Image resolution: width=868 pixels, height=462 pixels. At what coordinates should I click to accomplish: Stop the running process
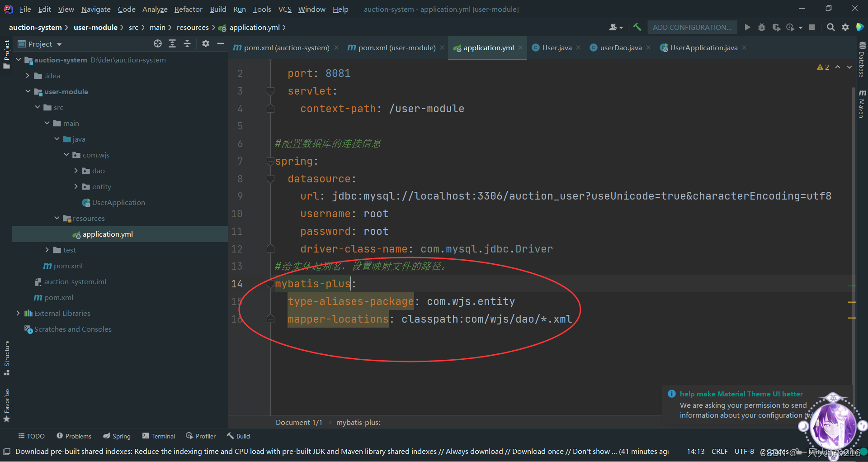pos(812,27)
